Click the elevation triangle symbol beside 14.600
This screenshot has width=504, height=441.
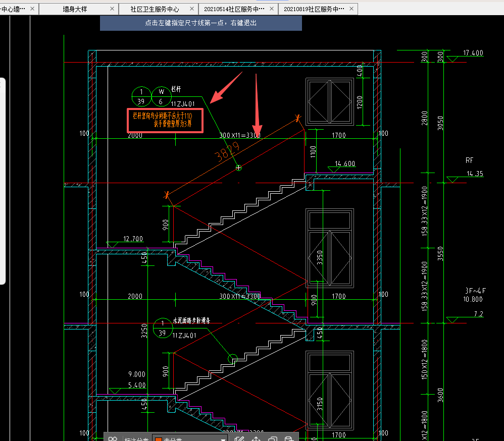point(334,170)
